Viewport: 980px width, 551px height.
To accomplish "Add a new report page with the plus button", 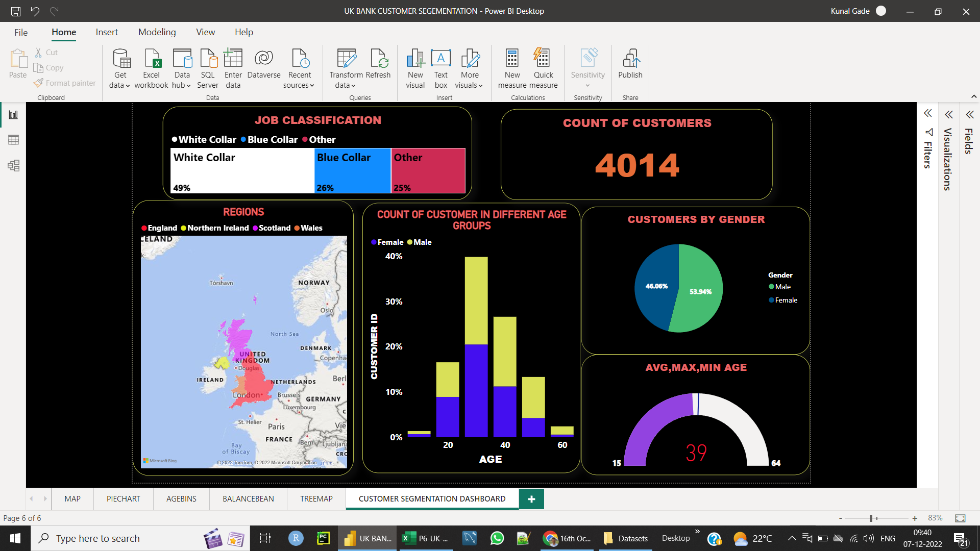I will coord(531,498).
